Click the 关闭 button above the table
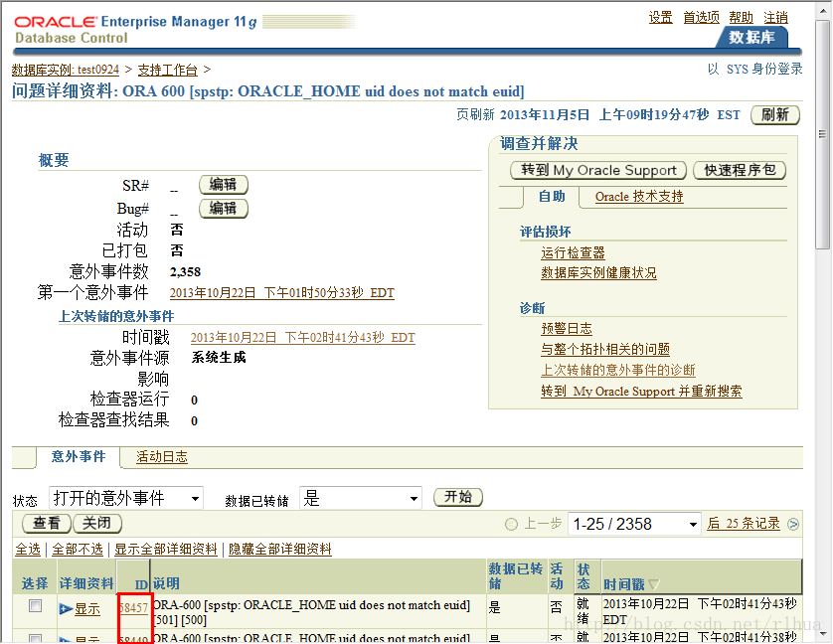 click(x=97, y=524)
